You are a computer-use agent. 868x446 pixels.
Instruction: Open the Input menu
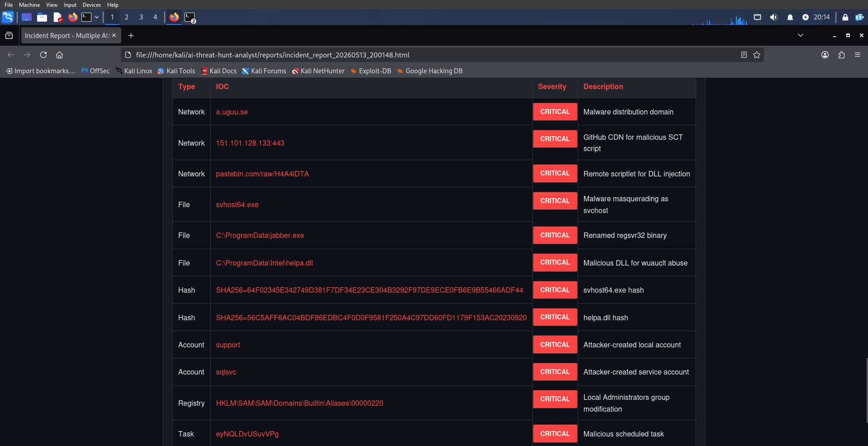(70, 5)
